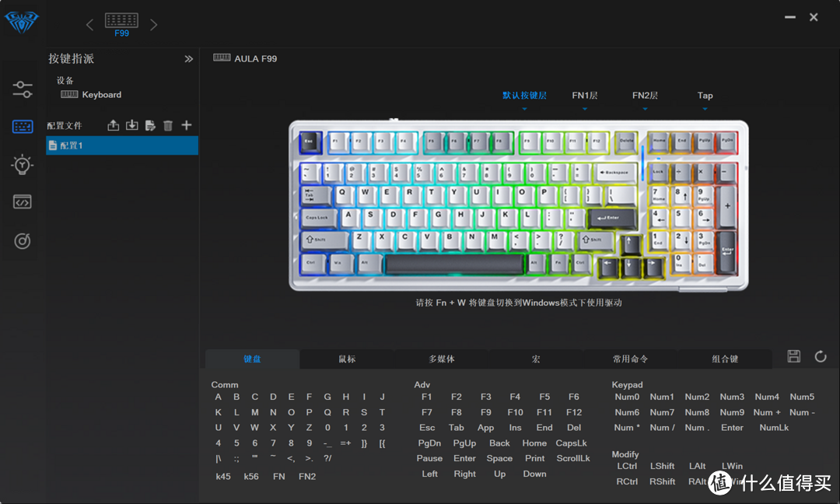The width and height of the screenshot is (840, 504).
Task: Export the profile using the upload icon
Action: click(x=113, y=124)
